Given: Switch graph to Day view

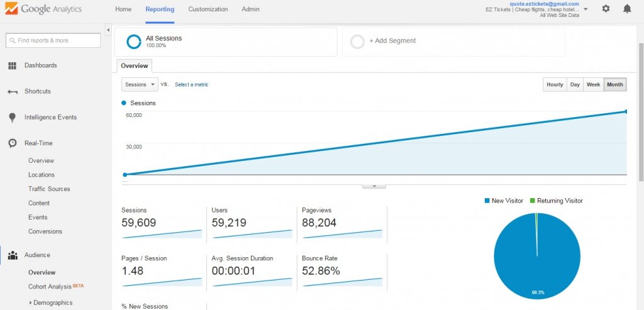Looking at the screenshot, I should pos(575,85).
